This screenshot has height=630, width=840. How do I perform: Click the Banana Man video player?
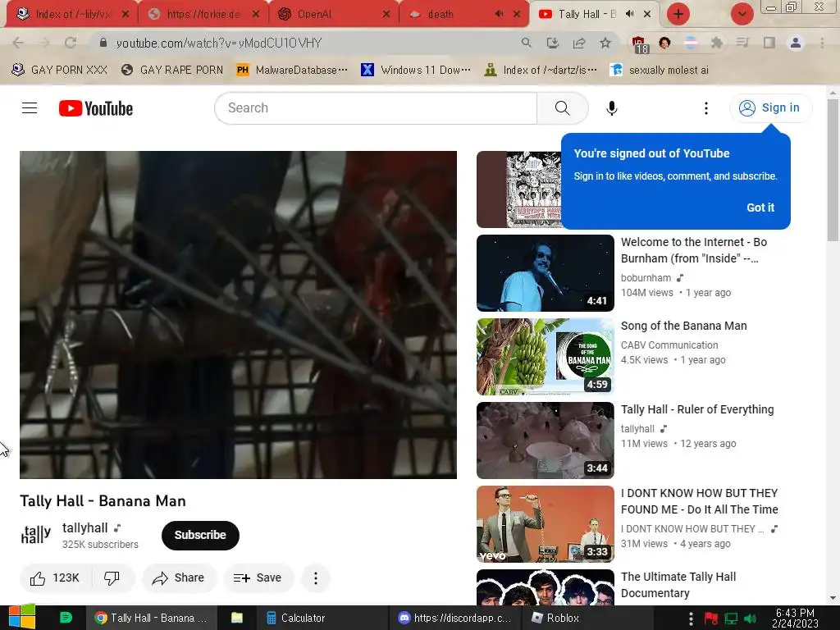click(239, 315)
